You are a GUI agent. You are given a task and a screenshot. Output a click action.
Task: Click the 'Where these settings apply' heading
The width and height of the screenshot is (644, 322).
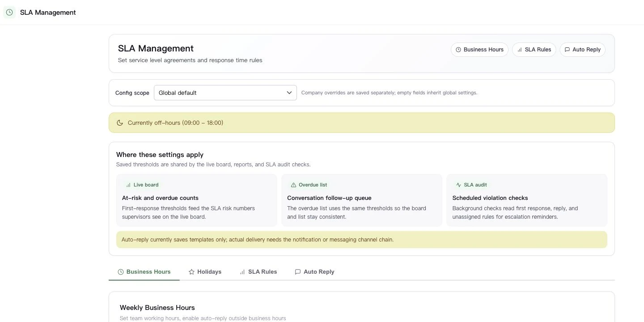160,155
